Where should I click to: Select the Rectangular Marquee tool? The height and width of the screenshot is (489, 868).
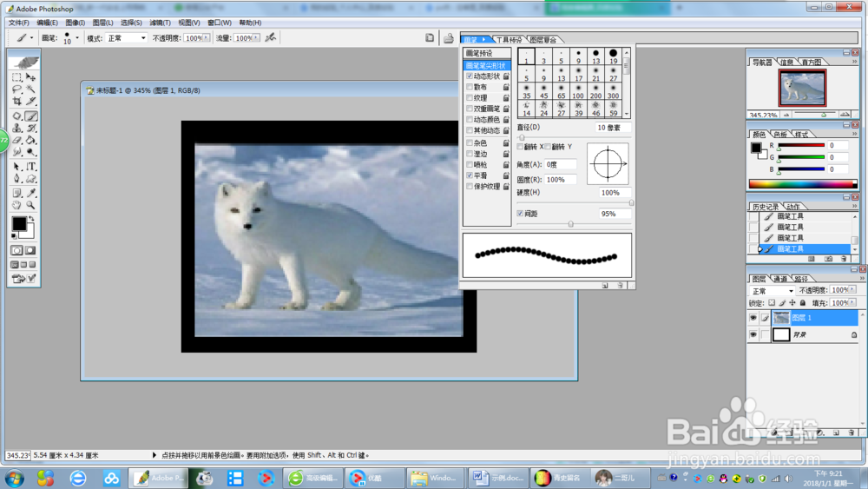coord(16,77)
